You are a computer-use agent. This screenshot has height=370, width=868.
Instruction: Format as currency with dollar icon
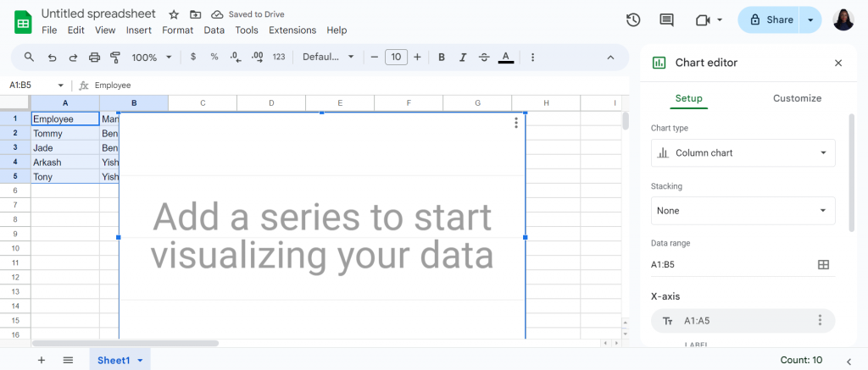point(192,57)
